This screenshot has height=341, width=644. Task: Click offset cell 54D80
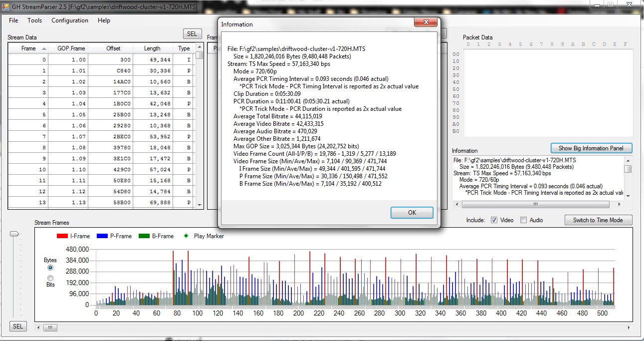click(111, 192)
